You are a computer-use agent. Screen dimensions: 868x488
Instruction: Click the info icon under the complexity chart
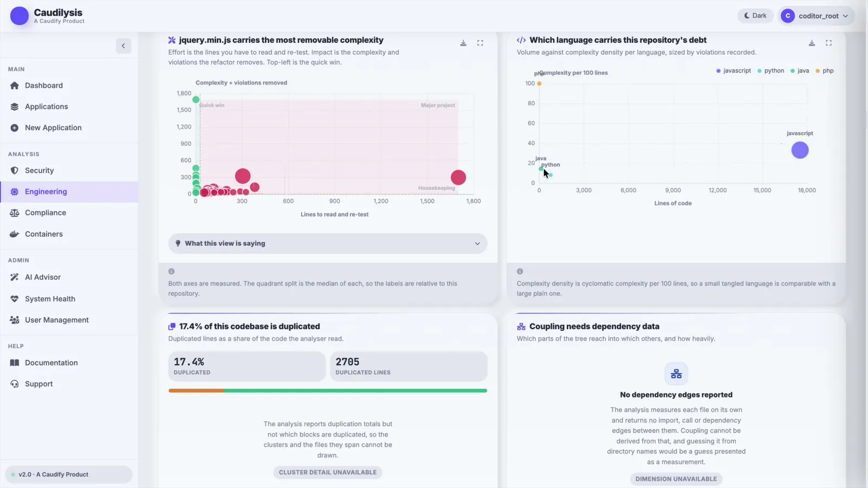tap(171, 271)
